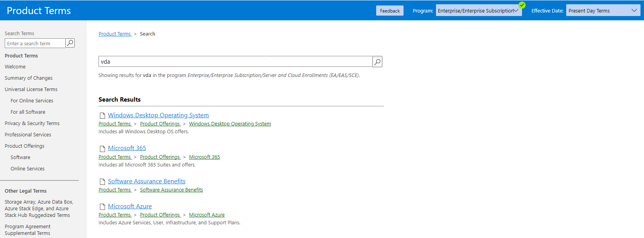Image resolution: width=644 pixels, height=238 pixels.
Task: Select Universal License Terms in sidebar
Action: tap(31, 89)
